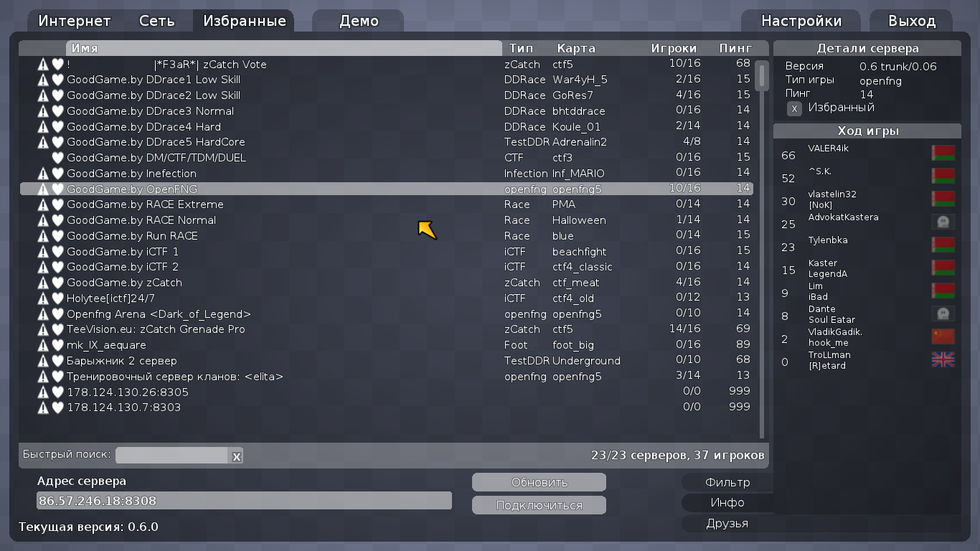The image size is (980, 551).
Task: Toggle the Друзья friends panel
Action: coord(727,523)
